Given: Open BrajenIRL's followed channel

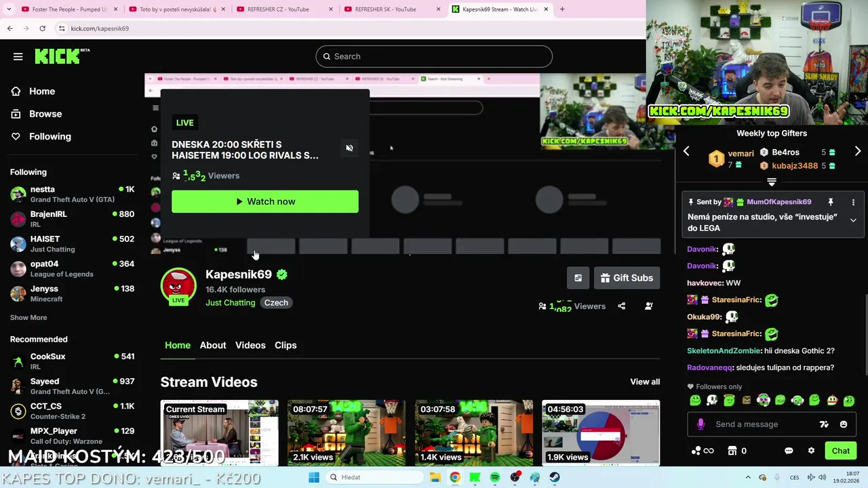Looking at the screenshot, I should [x=72, y=219].
